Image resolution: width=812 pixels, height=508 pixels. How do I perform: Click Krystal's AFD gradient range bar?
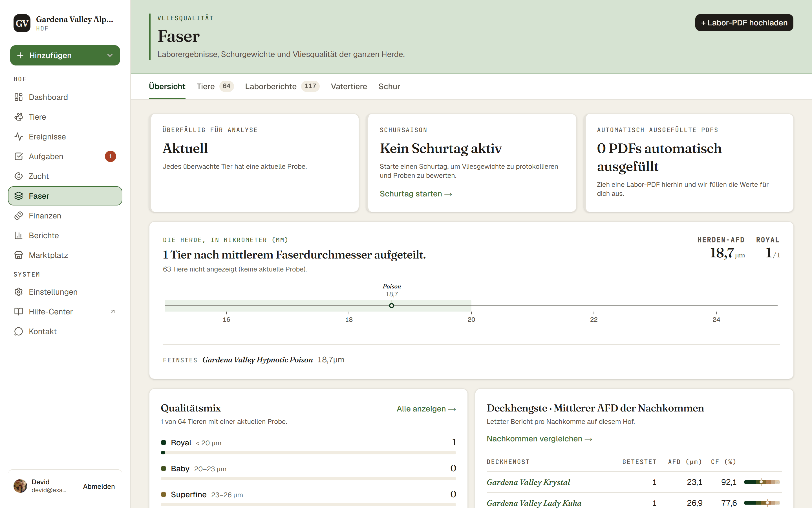point(761,482)
